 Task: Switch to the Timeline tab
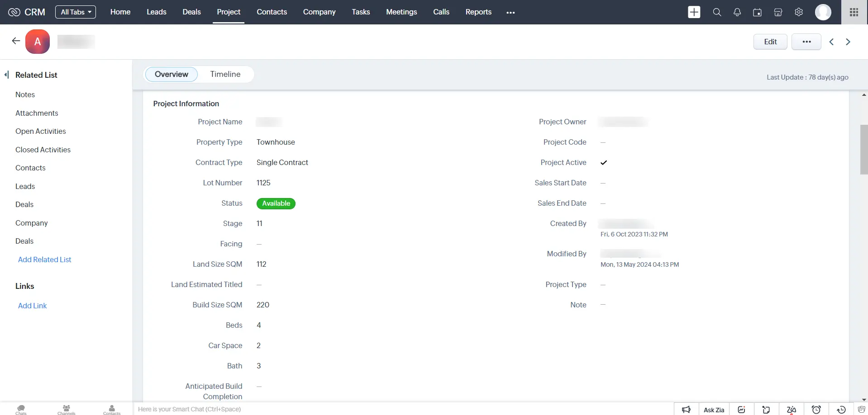(x=225, y=74)
